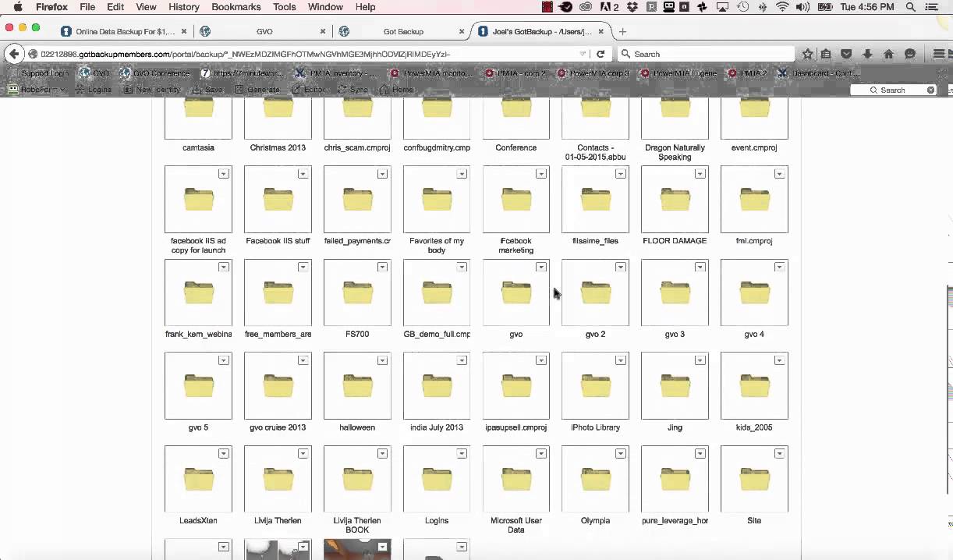Open the History menu
The height and width of the screenshot is (560, 953).
tap(184, 7)
